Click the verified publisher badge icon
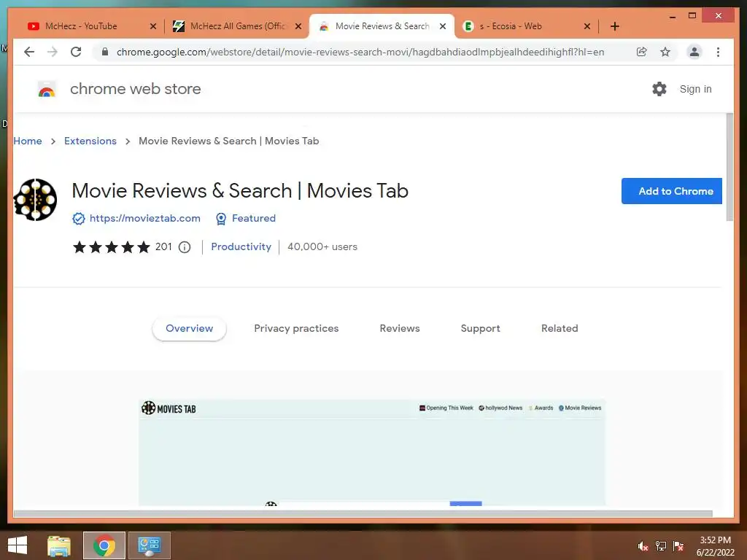Viewport: 747px width, 560px height. click(x=79, y=219)
